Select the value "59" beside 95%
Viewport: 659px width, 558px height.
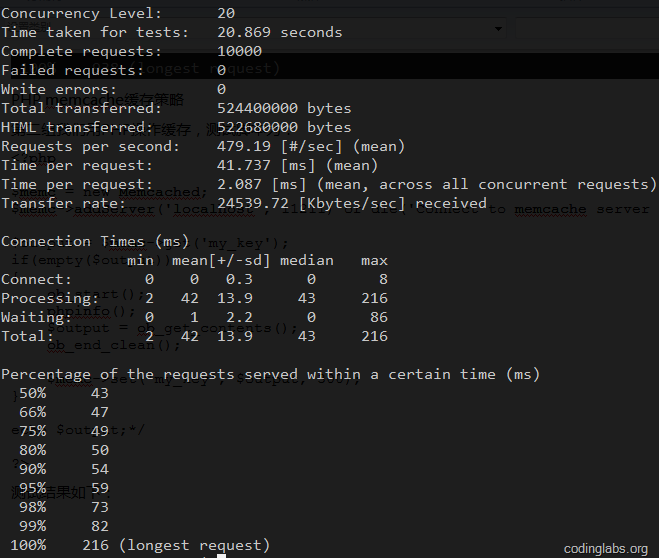tap(100, 488)
